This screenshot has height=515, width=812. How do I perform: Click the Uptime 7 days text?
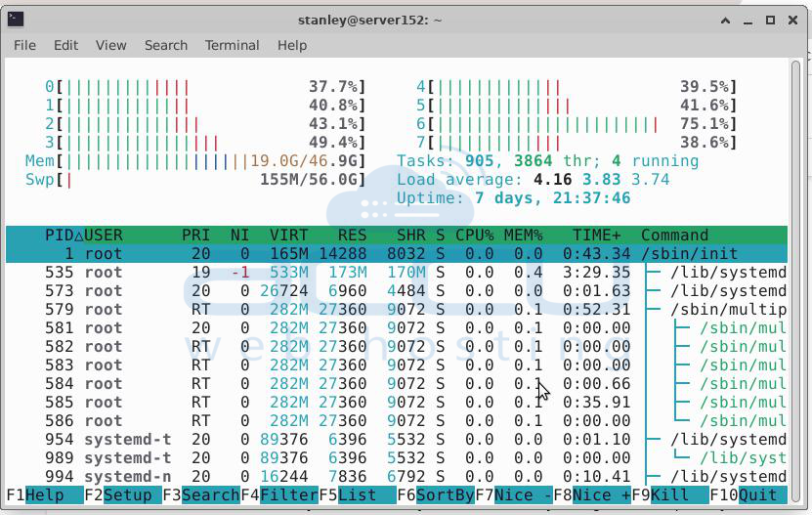point(514,198)
